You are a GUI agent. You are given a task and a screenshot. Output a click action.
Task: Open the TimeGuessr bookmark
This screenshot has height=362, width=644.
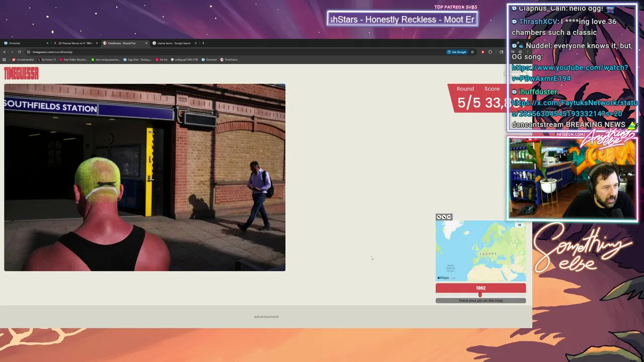click(229, 59)
